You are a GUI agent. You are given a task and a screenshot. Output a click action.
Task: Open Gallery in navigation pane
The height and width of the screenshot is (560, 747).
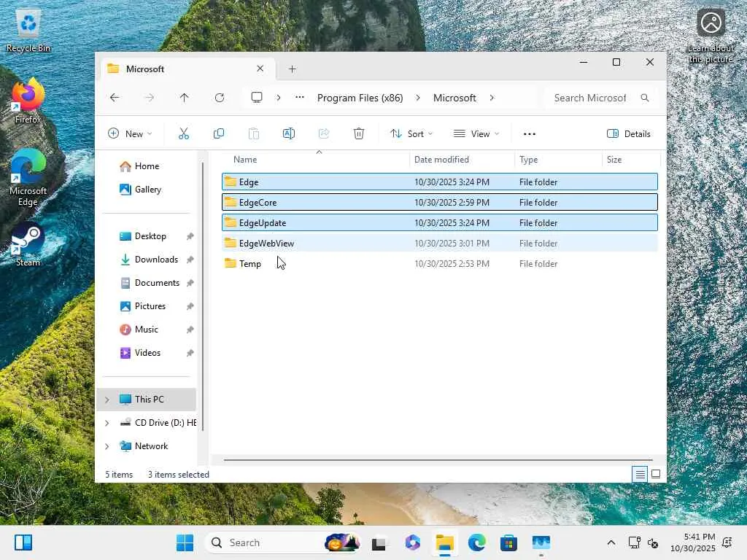tap(147, 190)
